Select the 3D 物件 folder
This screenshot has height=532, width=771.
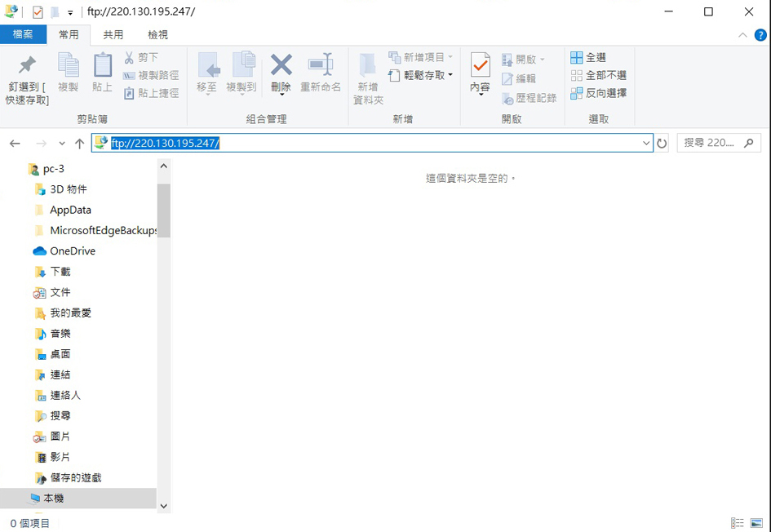point(61,189)
